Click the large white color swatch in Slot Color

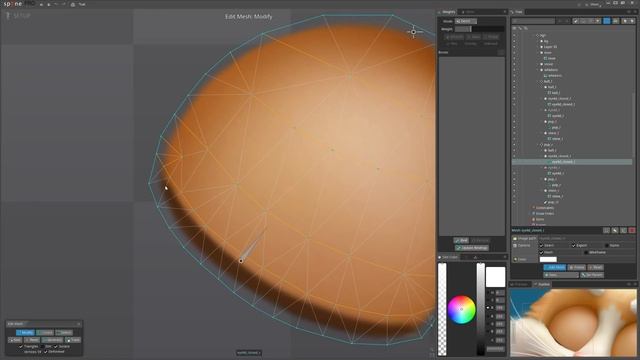click(x=496, y=277)
